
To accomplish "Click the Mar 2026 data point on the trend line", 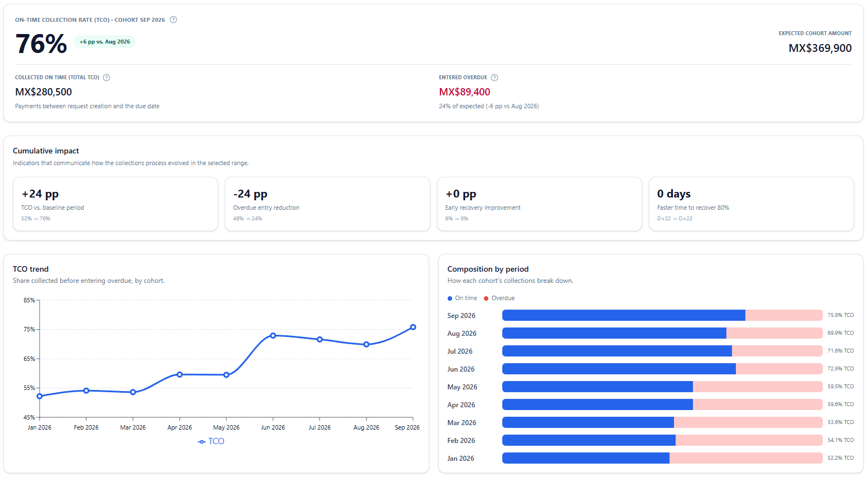I will point(133,392).
